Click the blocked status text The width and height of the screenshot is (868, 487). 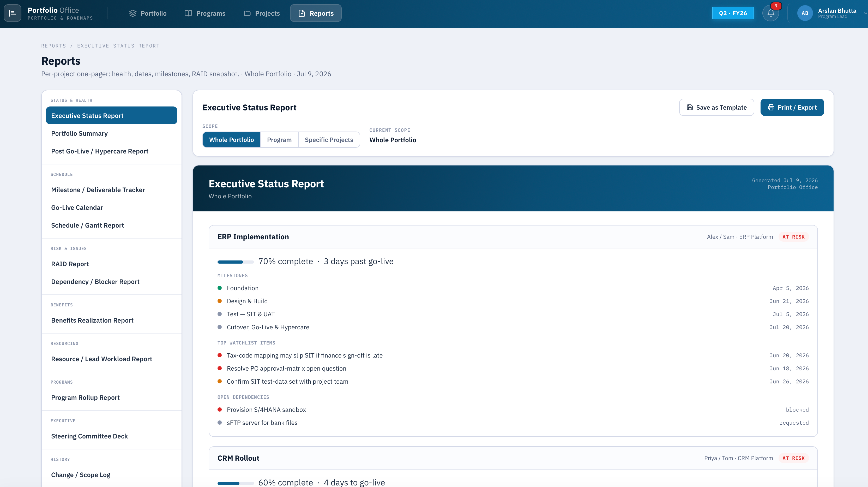pos(797,409)
